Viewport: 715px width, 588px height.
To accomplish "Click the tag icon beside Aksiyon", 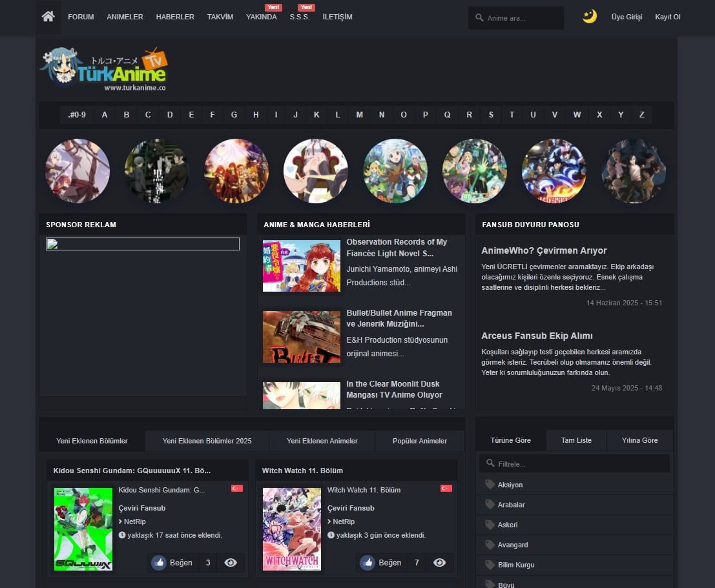I will click(490, 485).
